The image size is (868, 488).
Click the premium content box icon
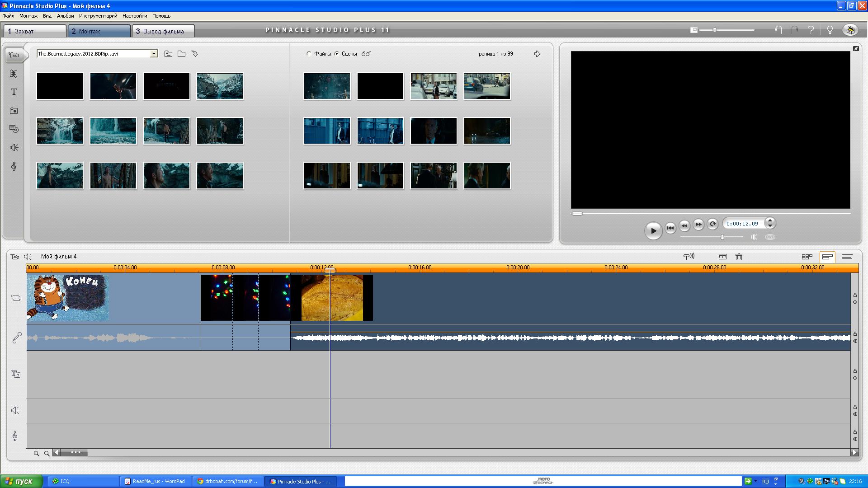(850, 30)
